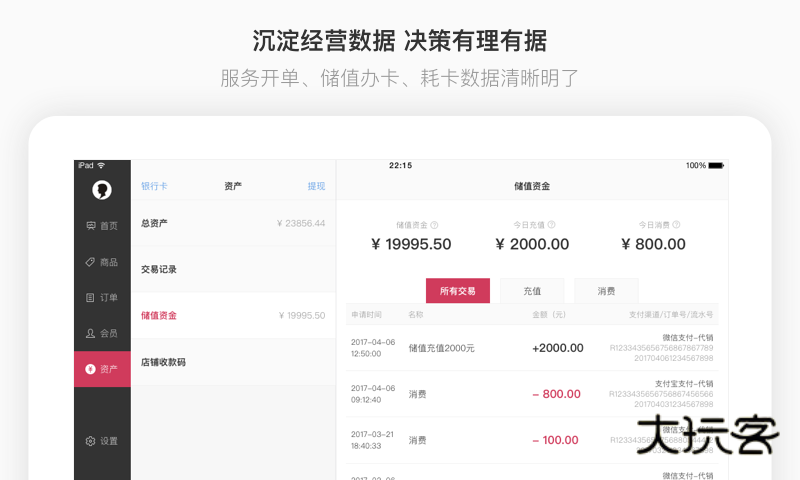The width and height of the screenshot is (800, 480).
Task: Click 2017-04-06 09:12:40 timestamp
Action: 373,394
